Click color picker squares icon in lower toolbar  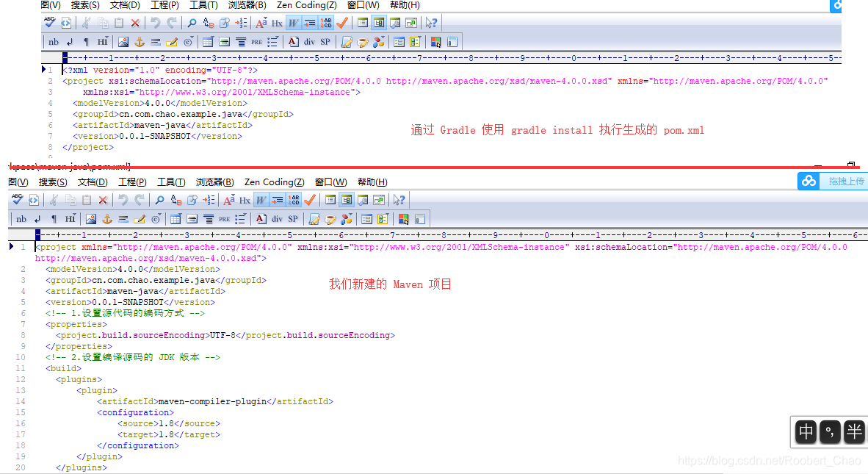coord(403,219)
